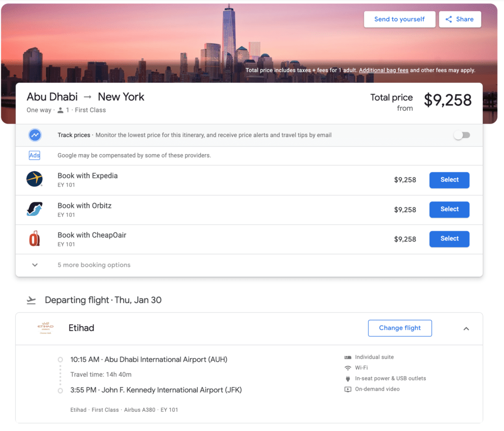
Task: Select the CheapOair booking option
Action: [449, 239]
